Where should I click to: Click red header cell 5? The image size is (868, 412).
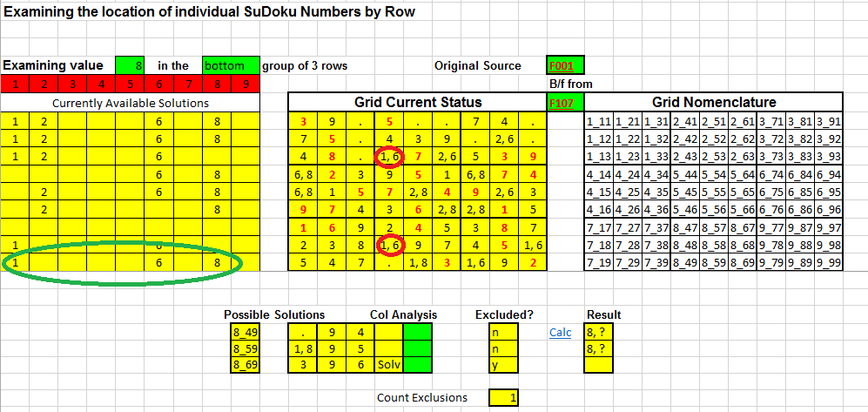pos(130,84)
